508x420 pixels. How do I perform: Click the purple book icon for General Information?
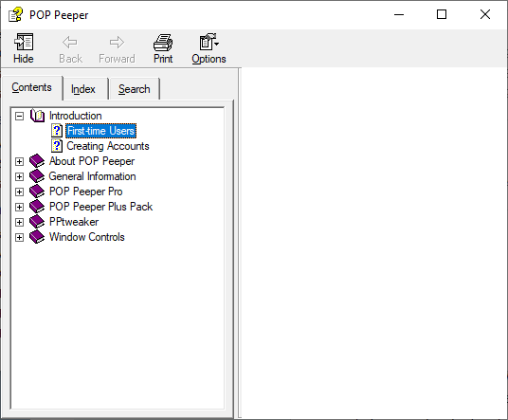click(37, 176)
